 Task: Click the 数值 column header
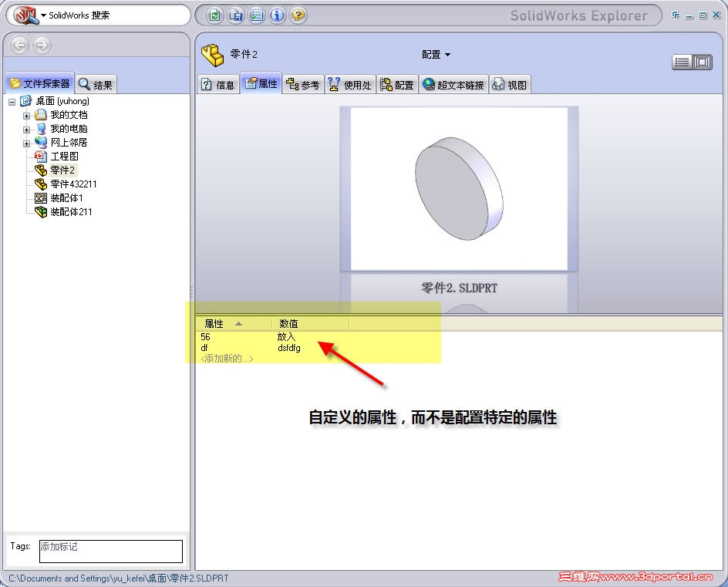tap(310, 324)
